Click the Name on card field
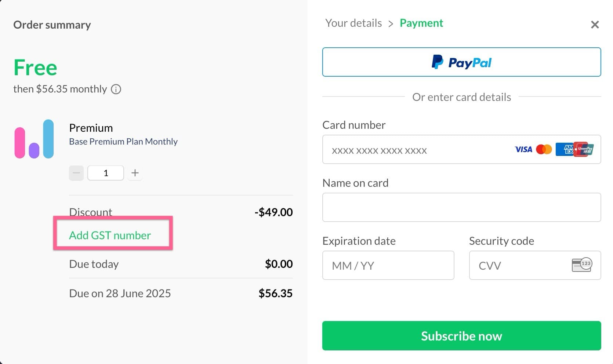This screenshot has width=613, height=364. point(461,207)
